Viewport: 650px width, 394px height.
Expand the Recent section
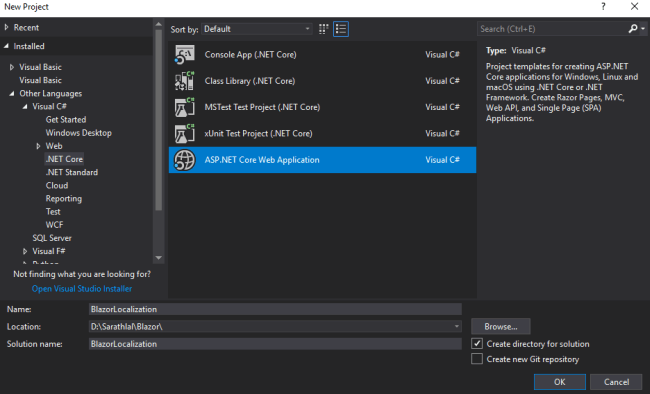(x=6, y=27)
